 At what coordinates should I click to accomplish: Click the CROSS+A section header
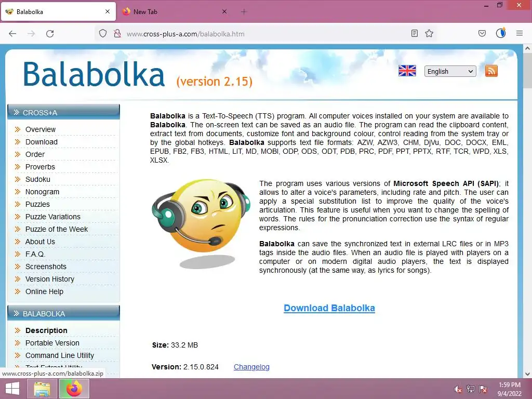point(63,112)
